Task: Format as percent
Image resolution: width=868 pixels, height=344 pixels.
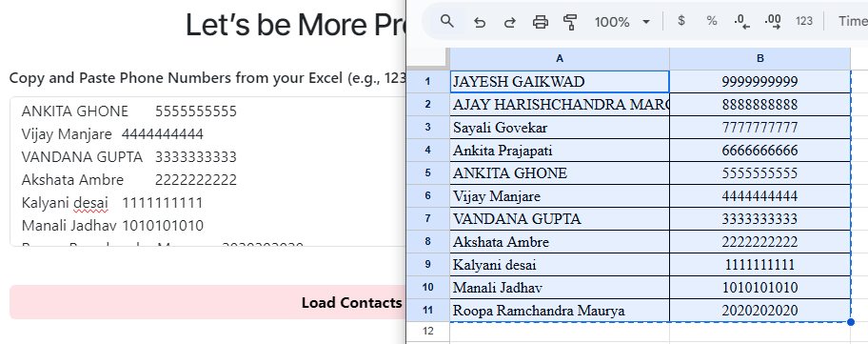Action: tap(711, 21)
